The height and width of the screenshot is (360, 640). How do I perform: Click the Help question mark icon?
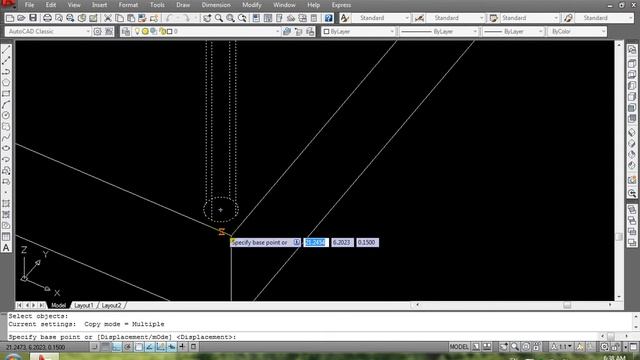(329, 18)
